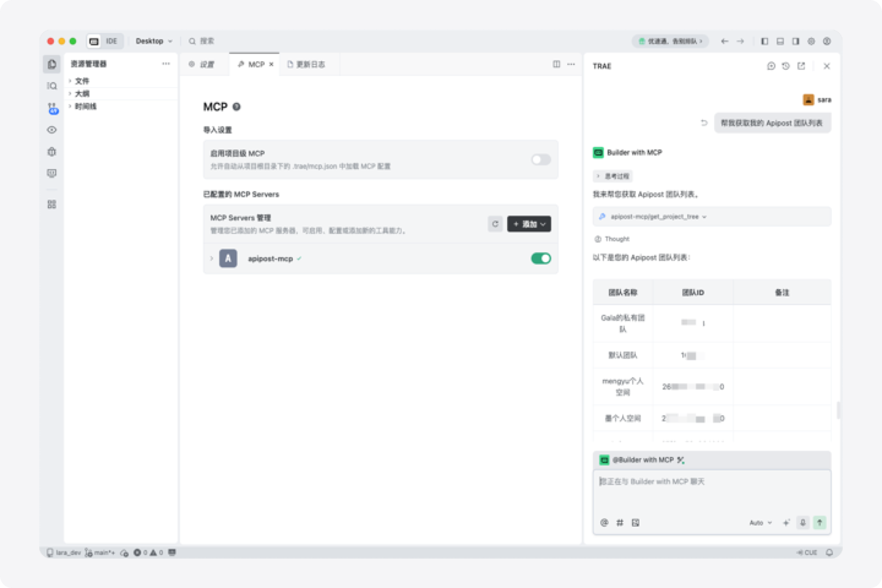Expand the apipost-mcp server row chevron
The height and width of the screenshot is (588, 882).
tap(212, 258)
